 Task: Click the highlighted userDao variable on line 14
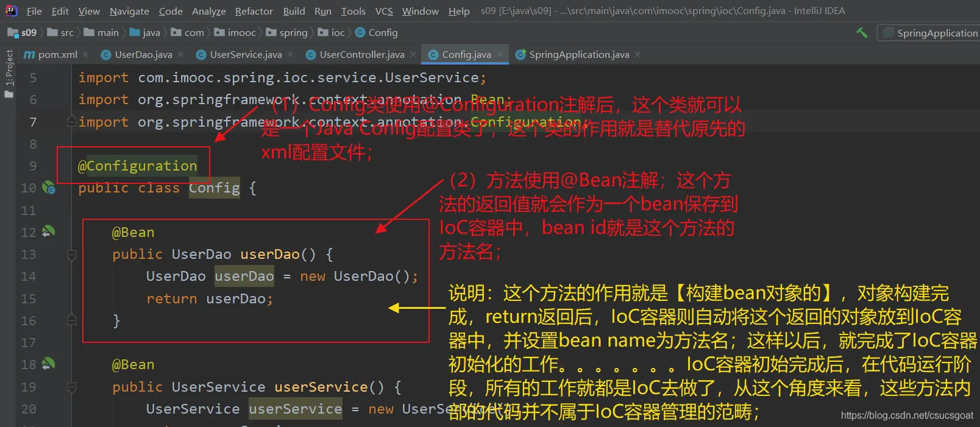tap(244, 276)
